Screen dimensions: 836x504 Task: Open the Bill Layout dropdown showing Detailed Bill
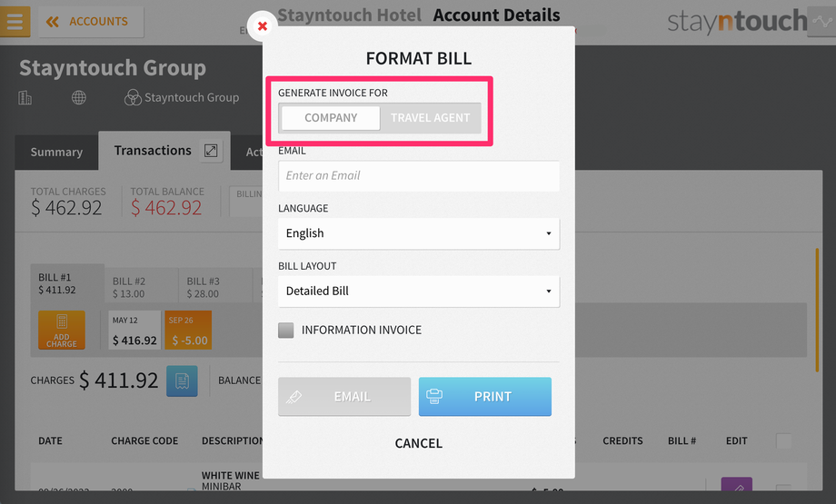coord(419,291)
